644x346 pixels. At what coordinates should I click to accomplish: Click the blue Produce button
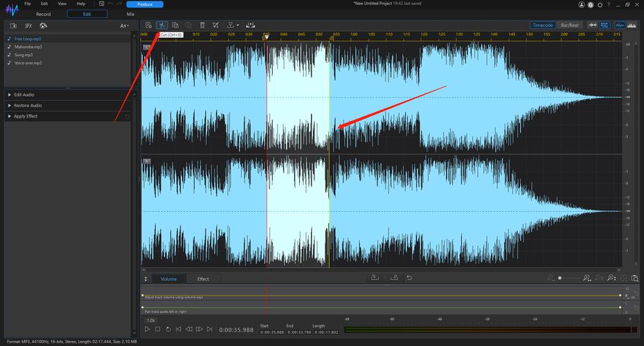(145, 3)
